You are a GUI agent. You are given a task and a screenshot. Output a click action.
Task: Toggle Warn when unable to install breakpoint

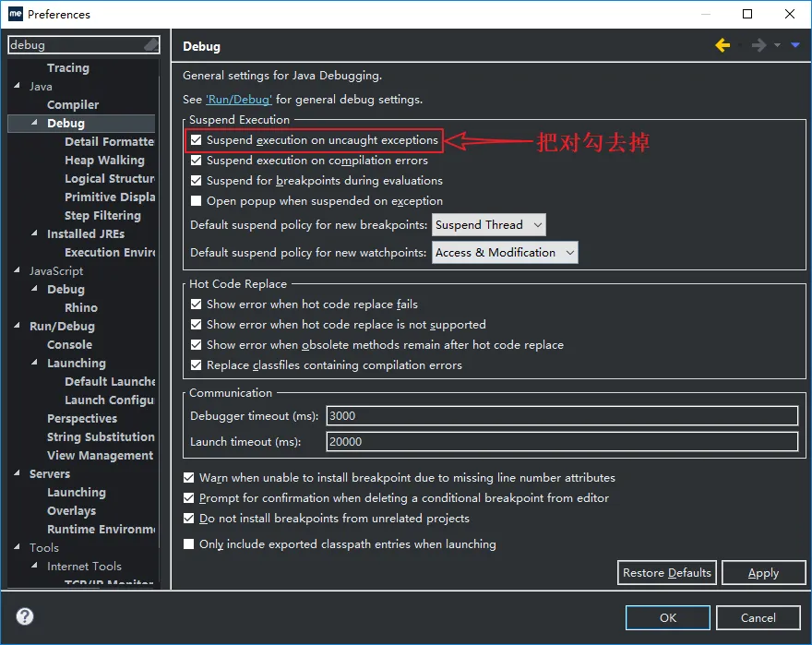[189, 478]
